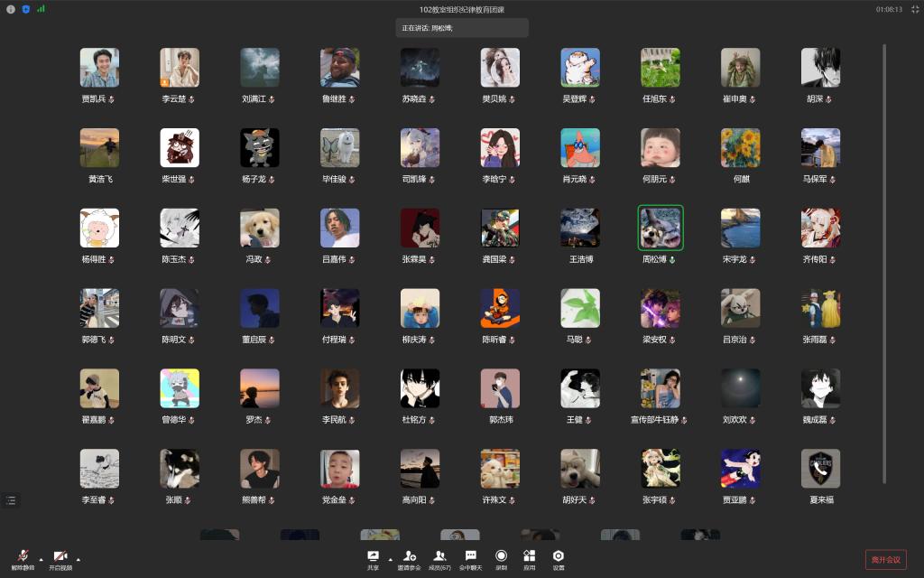Open the side list panel icon at left edge
Image resolution: width=924 pixels, height=578 pixels.
point(11,499)
